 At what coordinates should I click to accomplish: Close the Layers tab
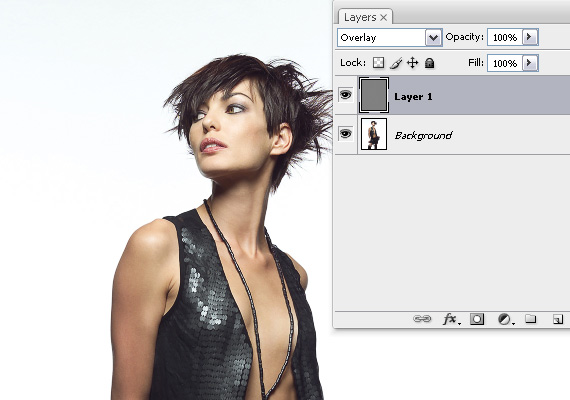[384, 17]
